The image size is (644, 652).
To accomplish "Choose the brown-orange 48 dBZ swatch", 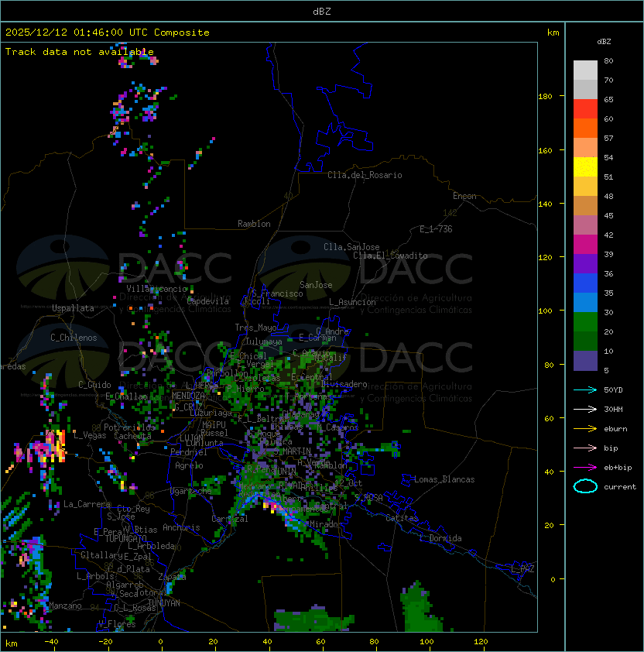I will click(585, 205).
